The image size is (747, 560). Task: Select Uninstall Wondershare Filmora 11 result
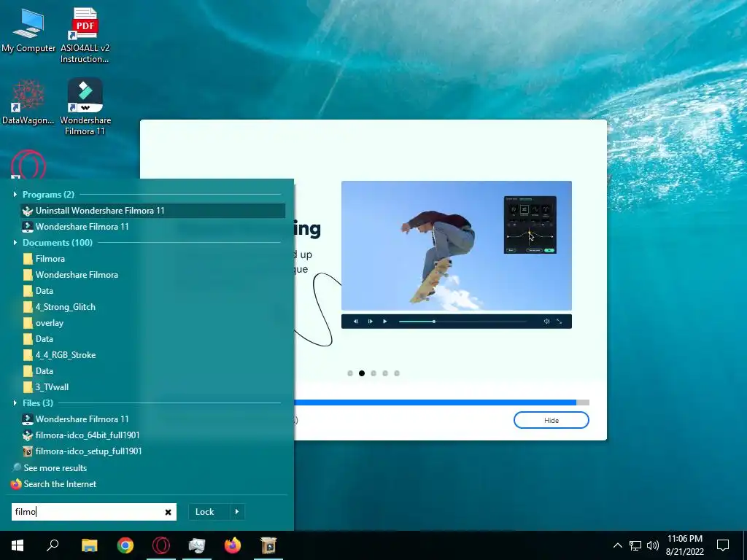tap(152, 211)
